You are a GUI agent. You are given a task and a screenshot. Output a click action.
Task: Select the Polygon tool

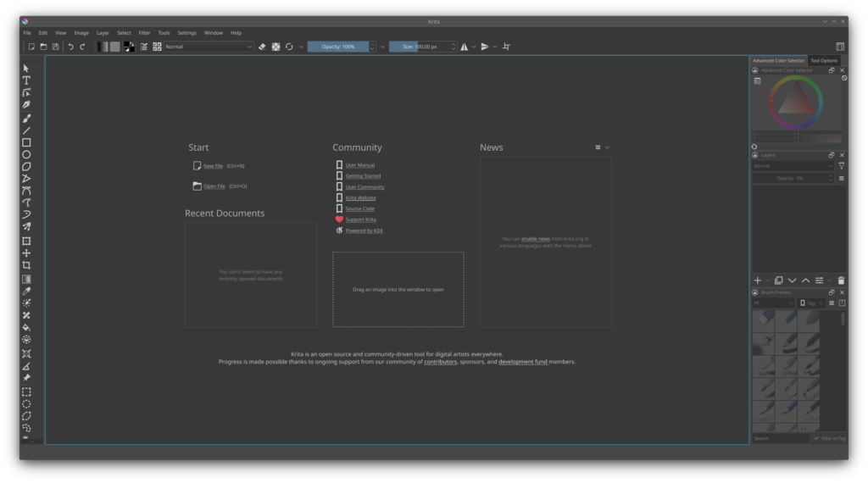(x=26, y=167)
